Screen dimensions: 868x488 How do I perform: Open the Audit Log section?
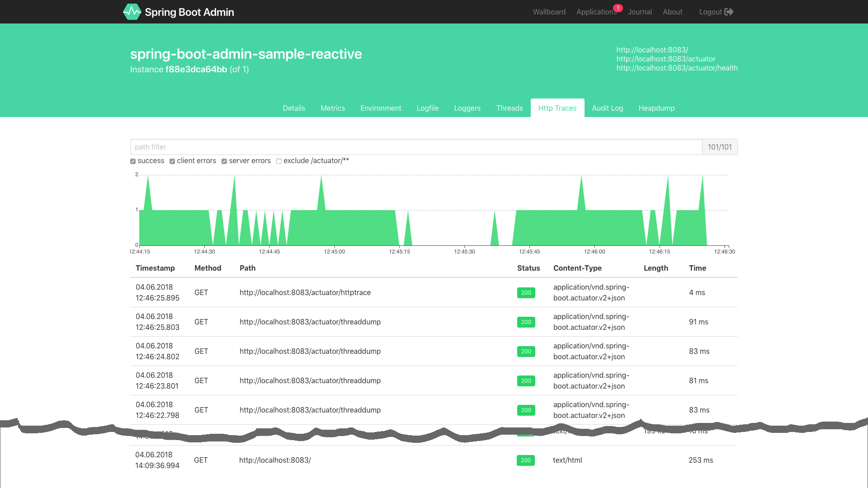click(x=607, y=108)
